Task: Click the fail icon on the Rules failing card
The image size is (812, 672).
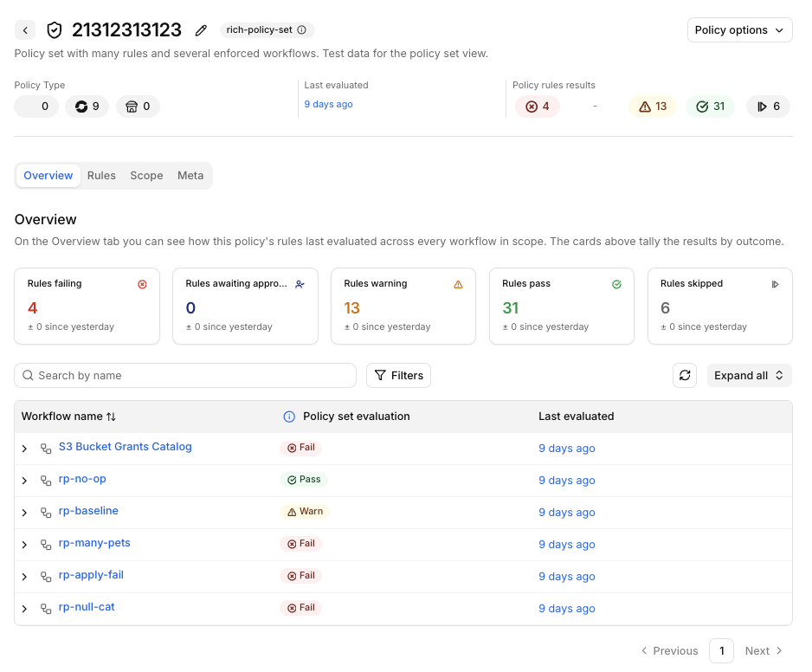Action: (x=142, y=284)
